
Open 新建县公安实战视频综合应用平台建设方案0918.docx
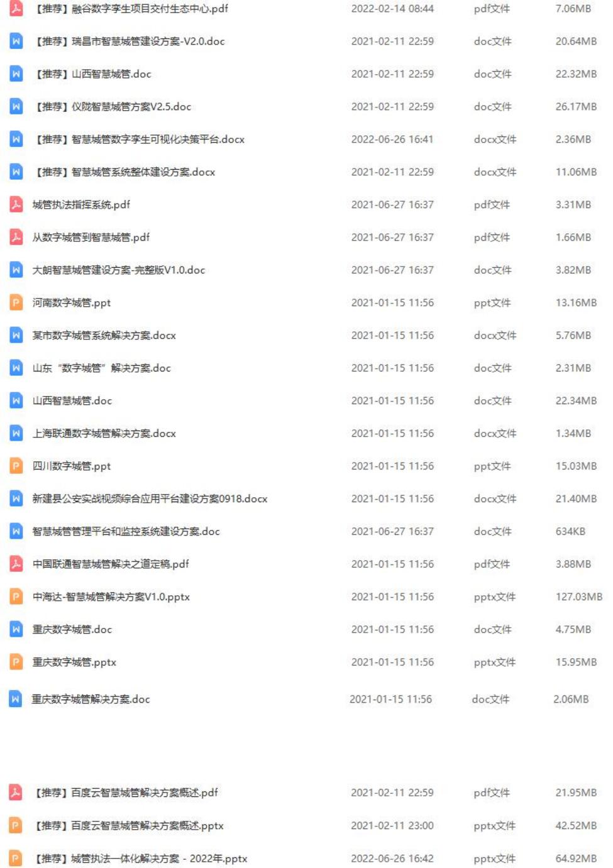point(150,499)
